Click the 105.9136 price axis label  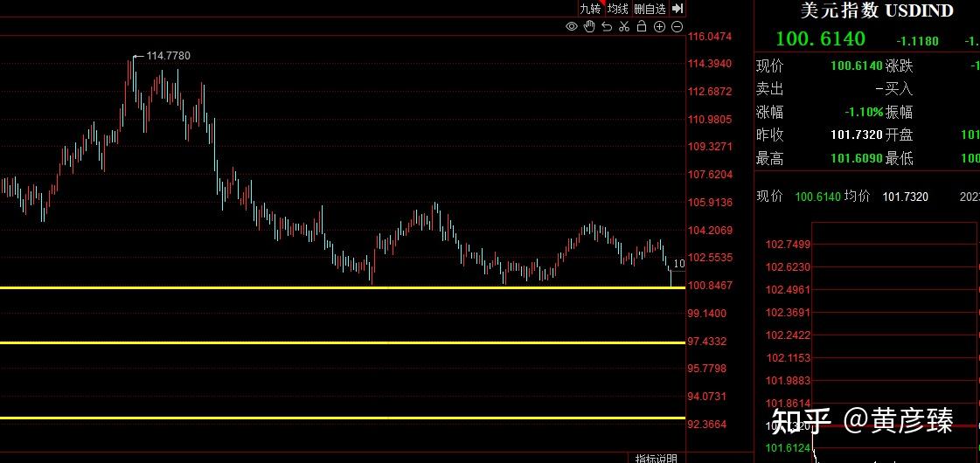(x=709, y=203)
